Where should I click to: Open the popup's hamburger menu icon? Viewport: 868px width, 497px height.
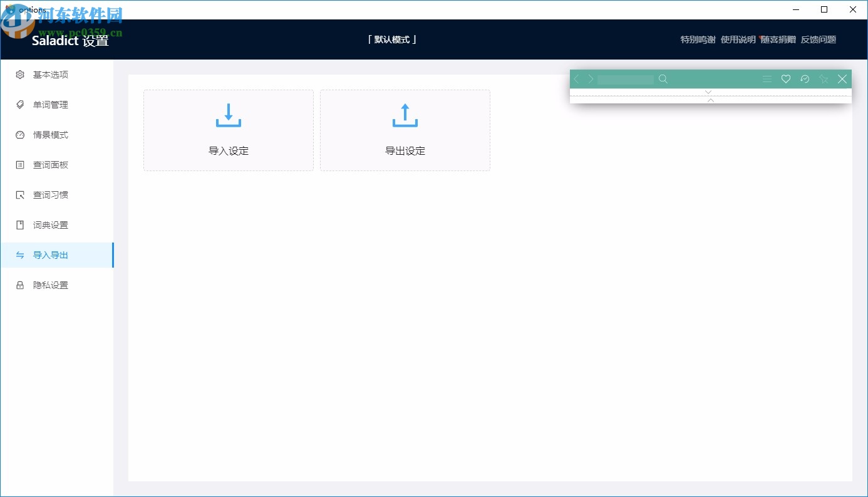(x=767, y=79)
